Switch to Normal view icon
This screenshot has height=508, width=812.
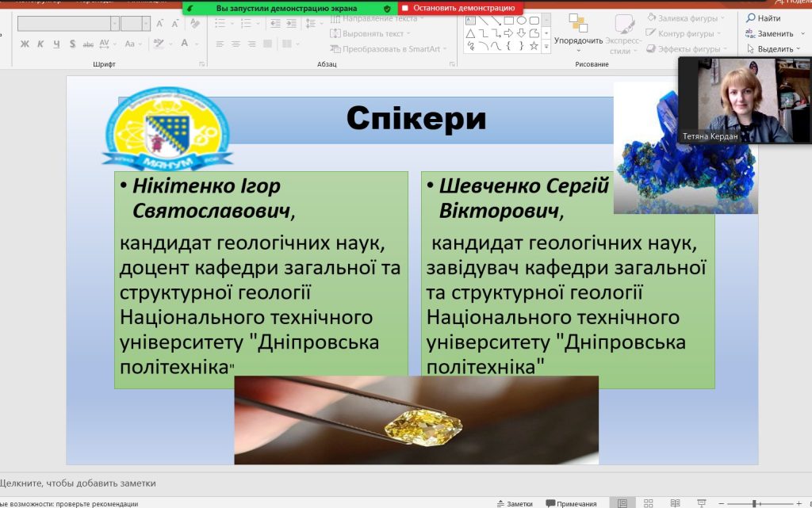(622, 503)
